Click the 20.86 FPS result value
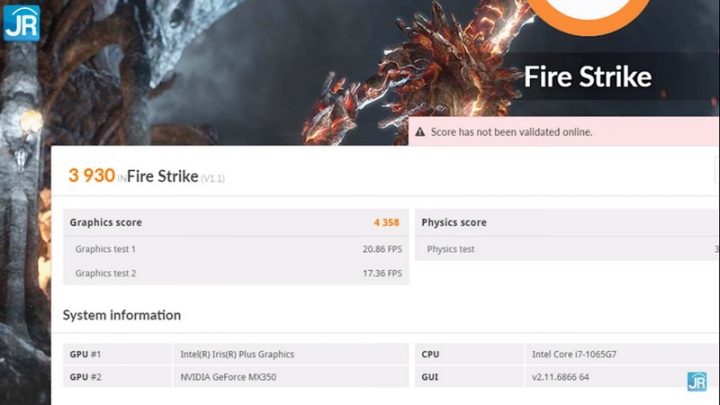Image resolution: width=720 pixels, height=405 pixels. tap(381, 248)
